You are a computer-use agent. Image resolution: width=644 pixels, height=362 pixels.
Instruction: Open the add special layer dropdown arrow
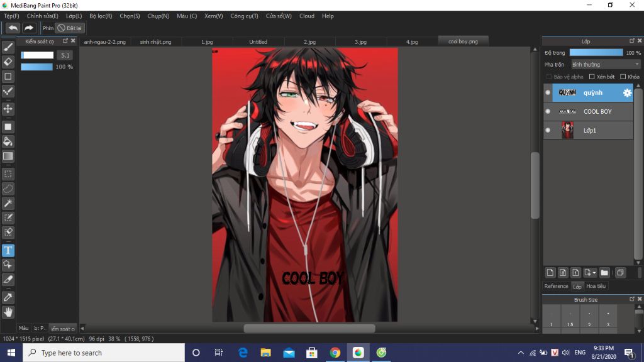tap(594, 273)
